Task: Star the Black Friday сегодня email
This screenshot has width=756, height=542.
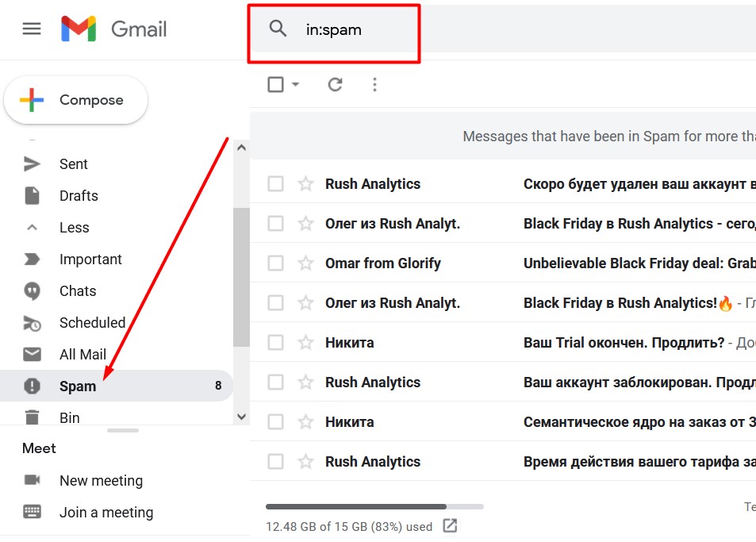Action: click(305, 223)
